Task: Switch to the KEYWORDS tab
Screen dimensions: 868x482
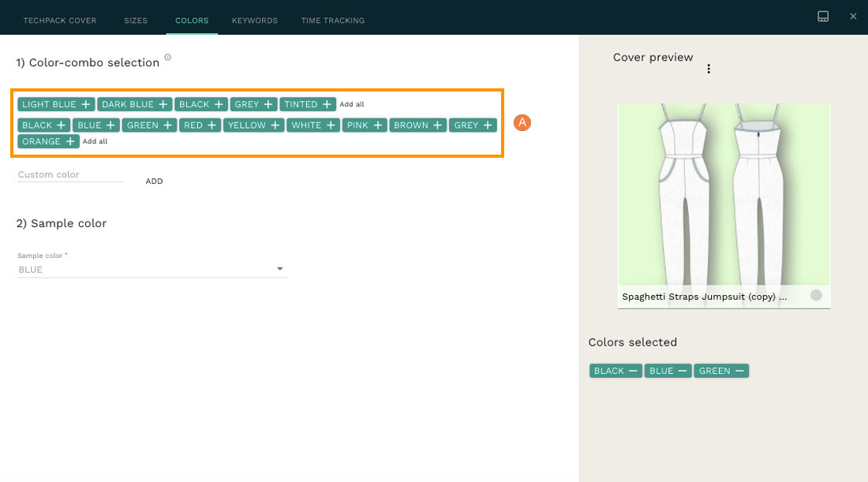Action: (x=254, y=20)
